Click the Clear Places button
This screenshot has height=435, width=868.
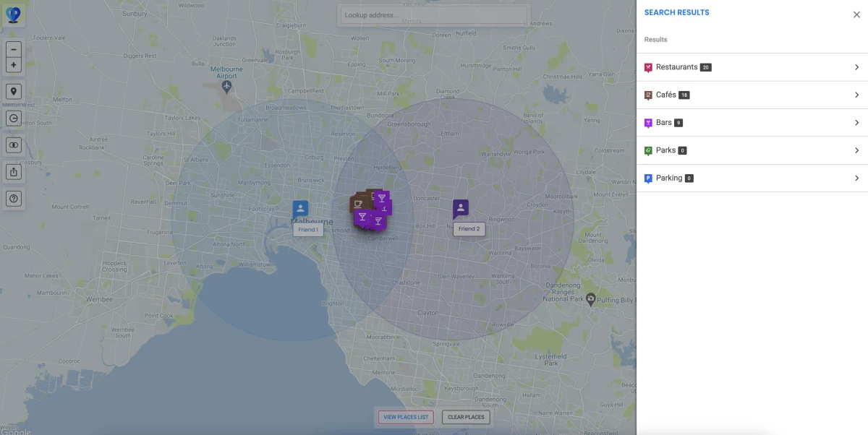click(x=466, y=417)
